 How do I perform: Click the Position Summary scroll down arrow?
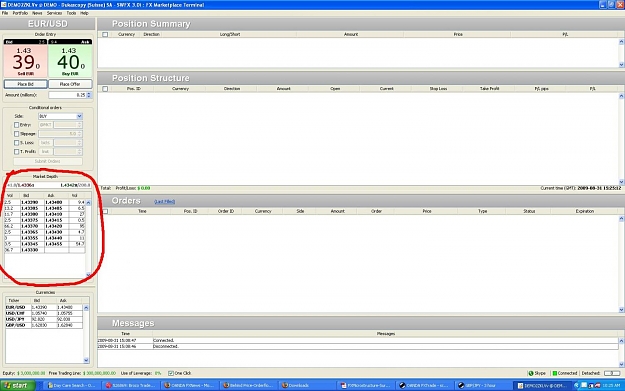pos(621,65)
